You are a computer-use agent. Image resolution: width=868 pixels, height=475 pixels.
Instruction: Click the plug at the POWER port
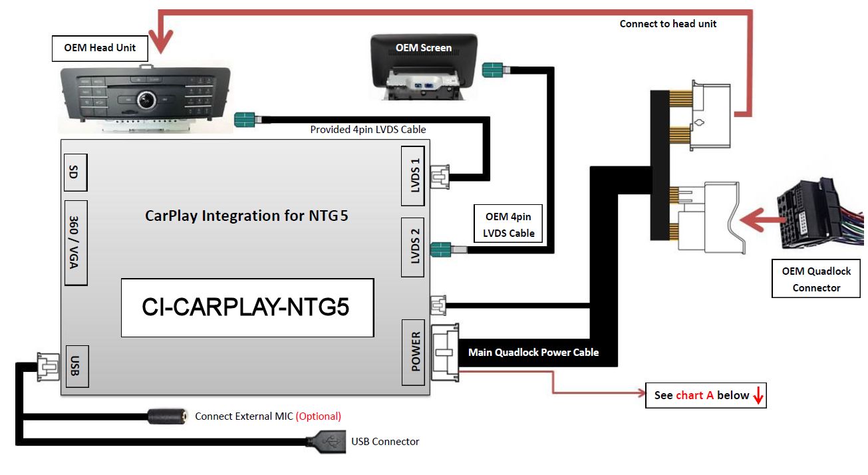(x=446, y=351)
